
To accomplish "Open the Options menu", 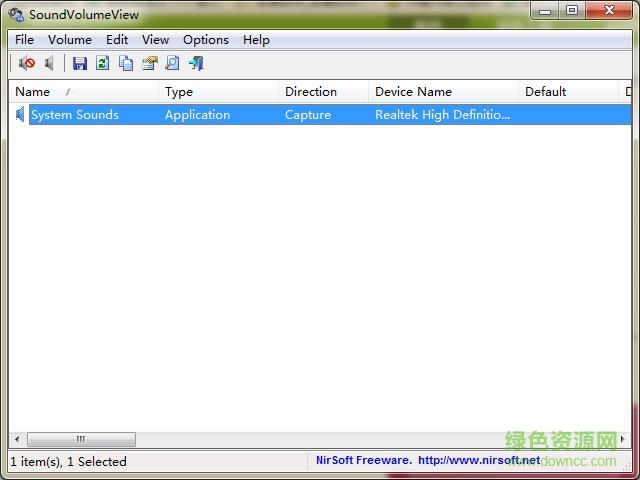I will tap(206, 40).
